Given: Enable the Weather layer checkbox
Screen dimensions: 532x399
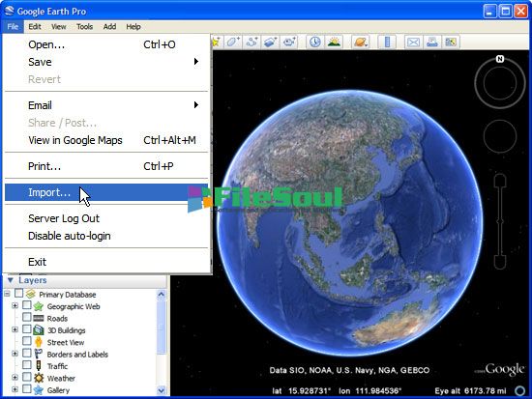Looking at the screenshot, I should point(27,377).
